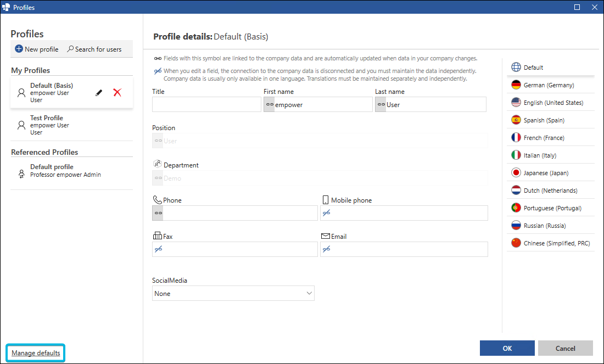Click the Netherlands flag icon
604x364 pixels.
516,191
